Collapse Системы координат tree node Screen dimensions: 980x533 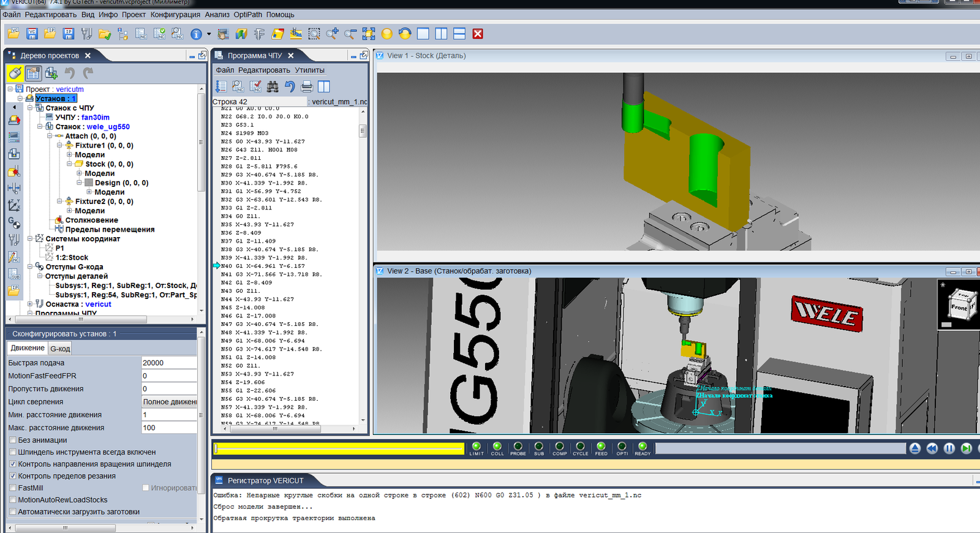click(x=30, y=239)
